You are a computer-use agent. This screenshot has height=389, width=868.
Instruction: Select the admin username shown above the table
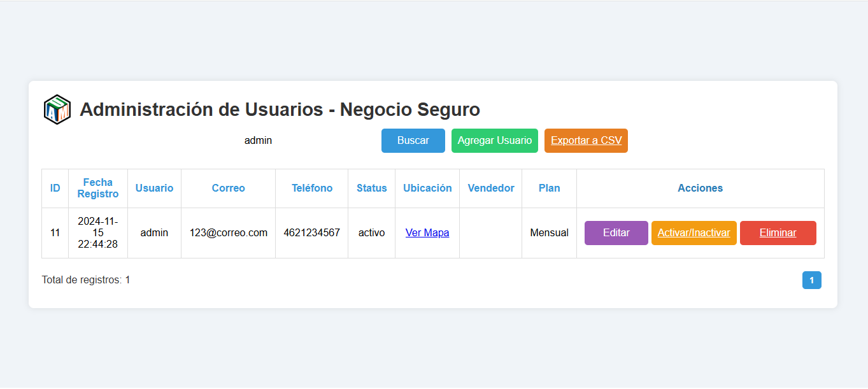point(258,140)
